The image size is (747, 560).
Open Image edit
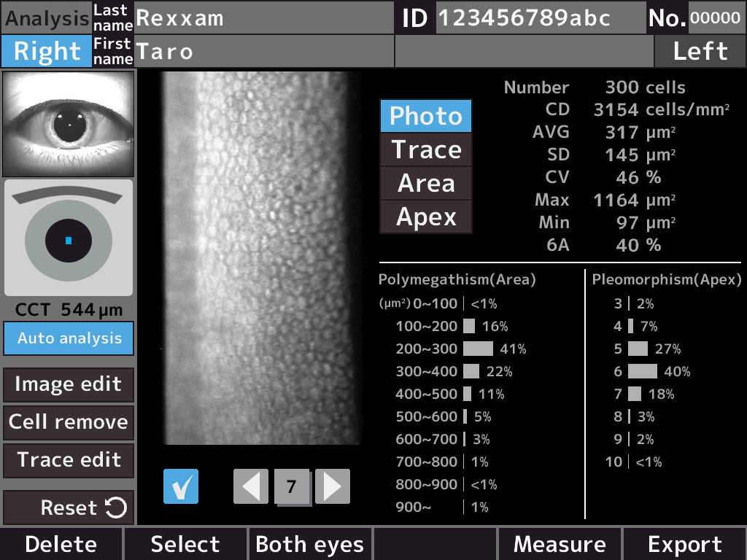tap(69, 384)
